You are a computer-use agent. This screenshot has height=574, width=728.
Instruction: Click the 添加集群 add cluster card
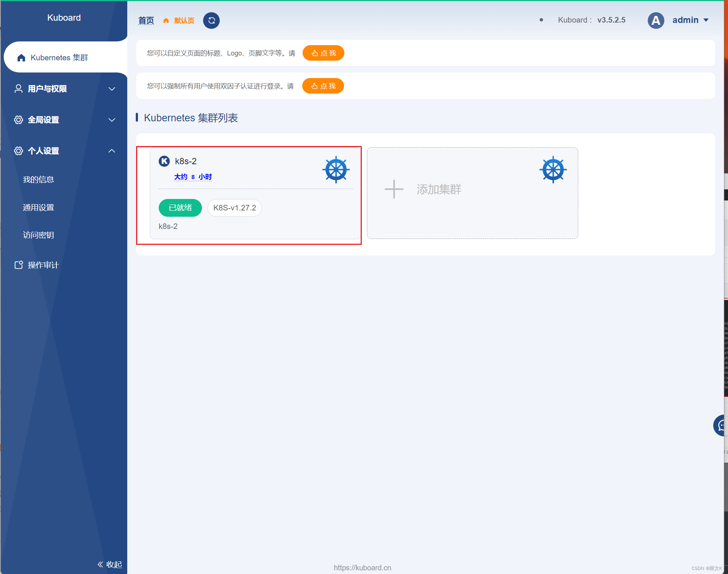(472, 193)
